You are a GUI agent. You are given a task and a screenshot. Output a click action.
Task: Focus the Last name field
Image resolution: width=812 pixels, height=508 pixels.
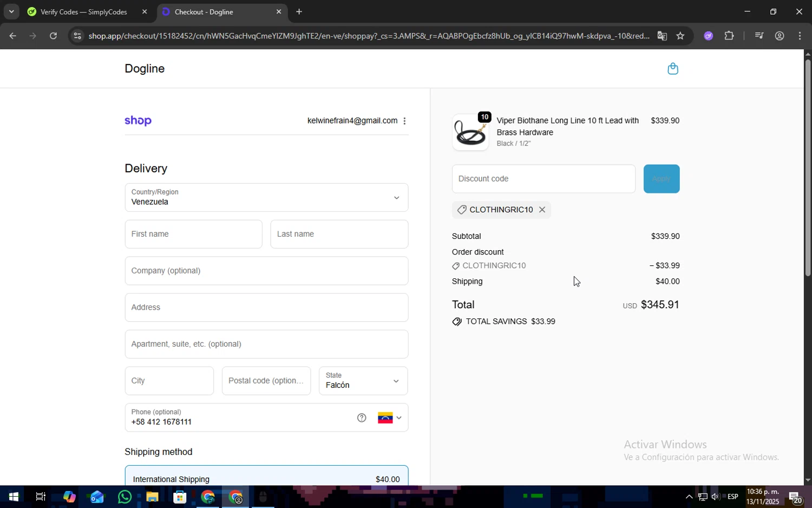pos(339,234)
